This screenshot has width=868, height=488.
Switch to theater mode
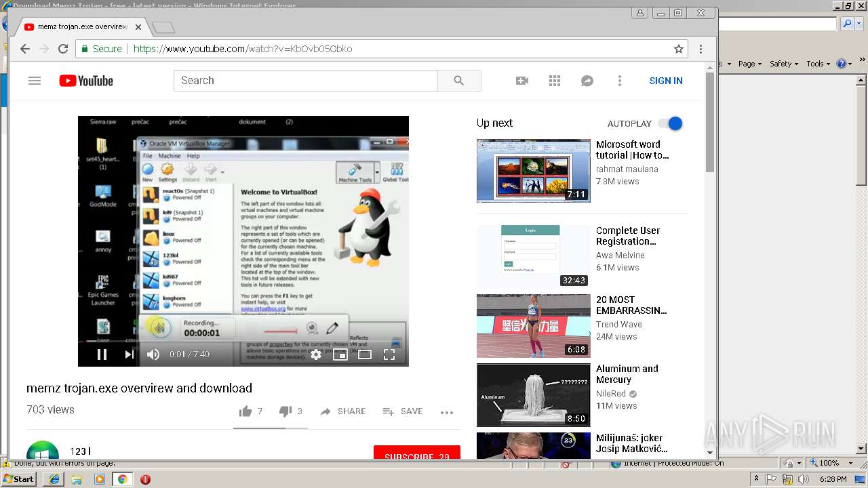[x=365, y=354]
